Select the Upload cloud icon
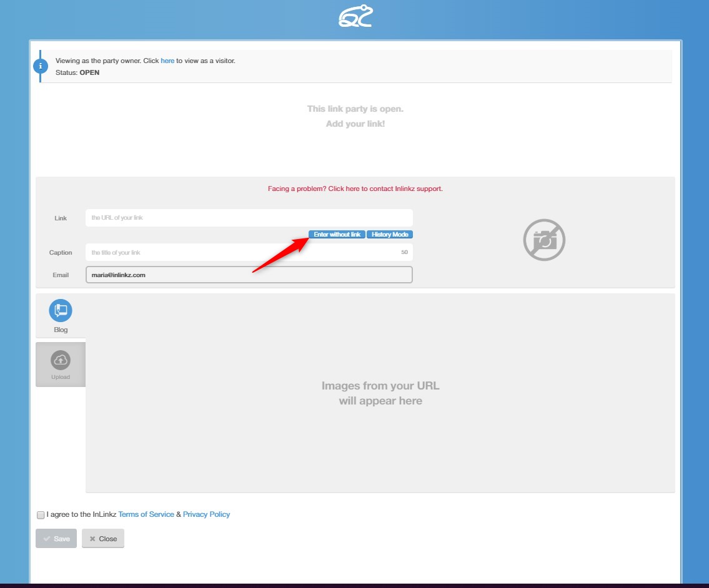Screen dimensions: 709x588 pyautogui.click(x=61, y=360)
